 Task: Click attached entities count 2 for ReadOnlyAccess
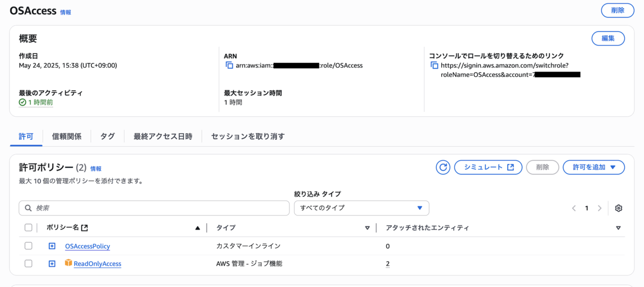coord(387,263)
